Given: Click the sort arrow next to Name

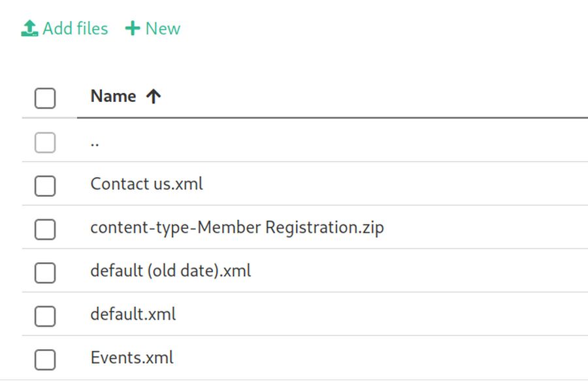Looking at the screenshot, I should [154, 97].
